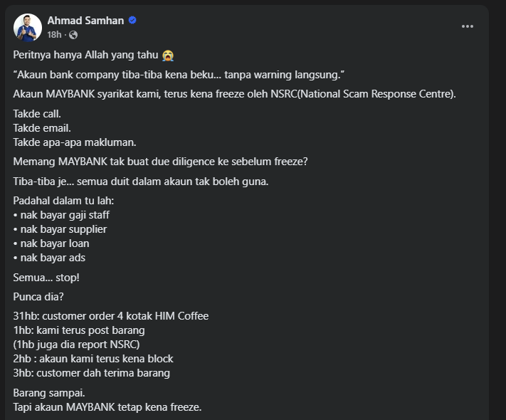Click the text mentioning National Scam Response Centre
The width and height of the screenshot is (506, 420).
tap(234, 93)
